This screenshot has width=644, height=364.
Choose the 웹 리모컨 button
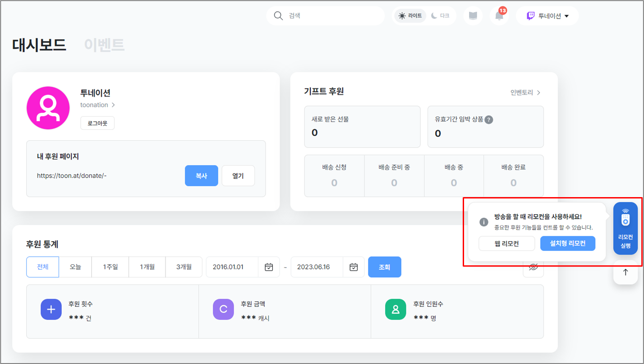[x=507, y=244]
